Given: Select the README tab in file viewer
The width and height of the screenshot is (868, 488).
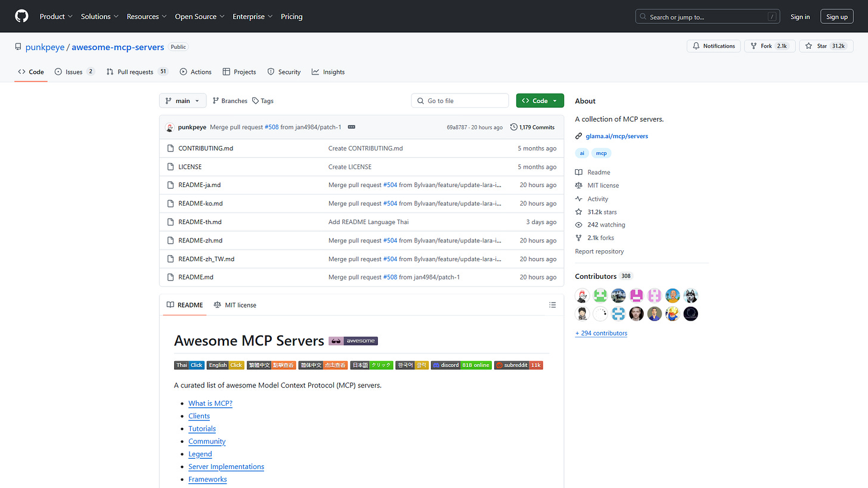Looking at the screenshot, I should pyautogui.click(x=185, y=305).
